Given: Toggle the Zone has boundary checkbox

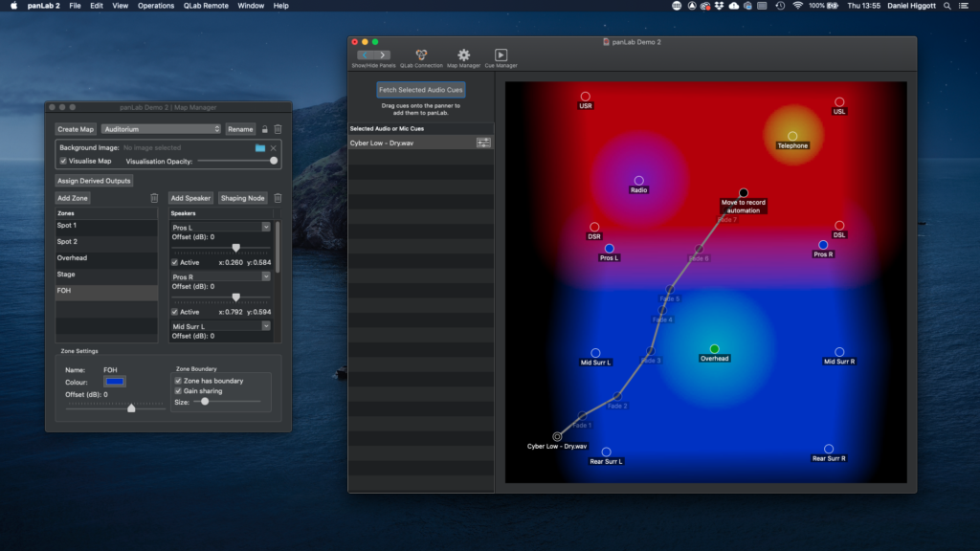Looking at the screenshot, I should 178,381.
